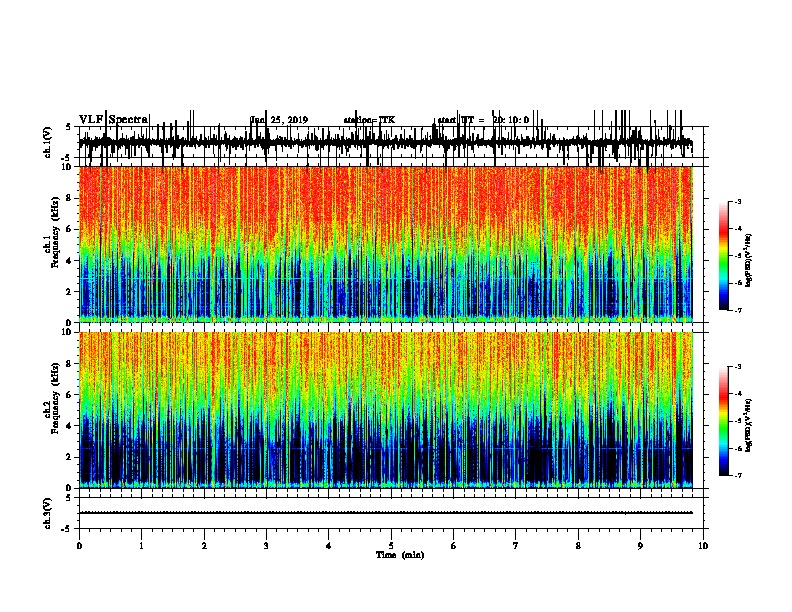The image size is (792, 612).
Task: Click the '5' volt tick on ch.1(V) axis
Action: pyautogui.click(x=68, y=127)
